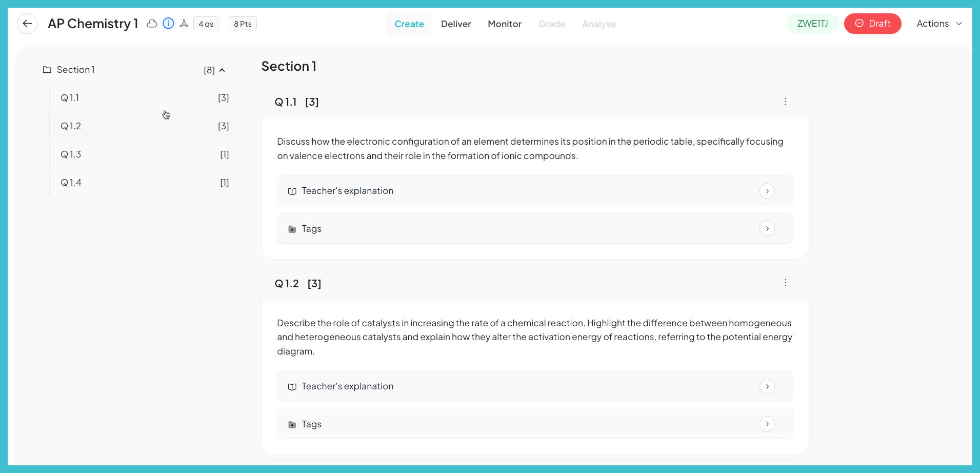The image size is (980, 473).
Task: Open the blue info icon
Action: (x=168, y=24)
